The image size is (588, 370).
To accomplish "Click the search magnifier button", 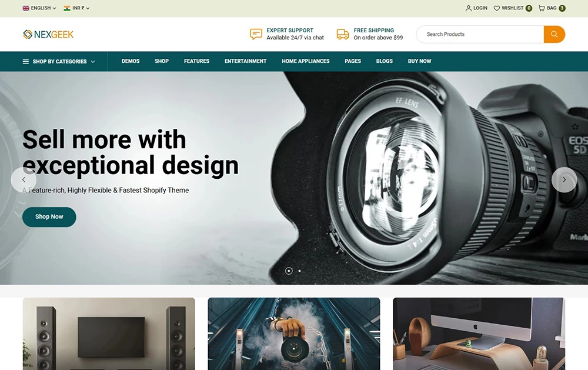I will tap(553, 34).
